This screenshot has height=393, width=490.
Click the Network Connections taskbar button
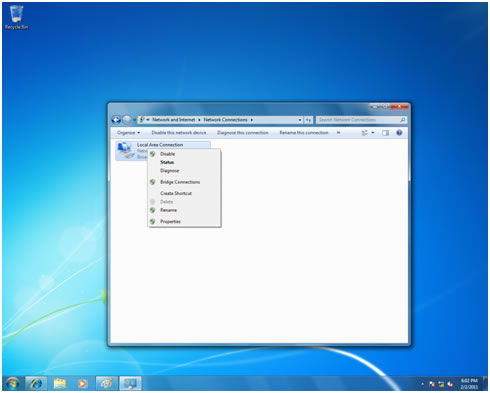pos(130,384)
